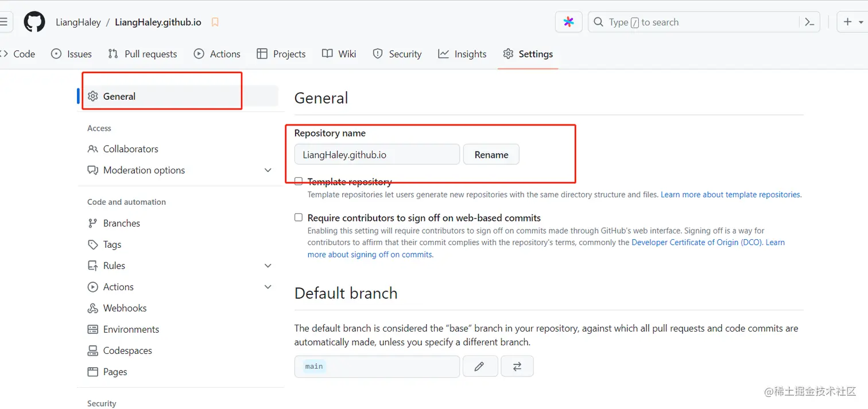Expand Moderation options in sidebar

pyautogui.click(x=268, y=170)
